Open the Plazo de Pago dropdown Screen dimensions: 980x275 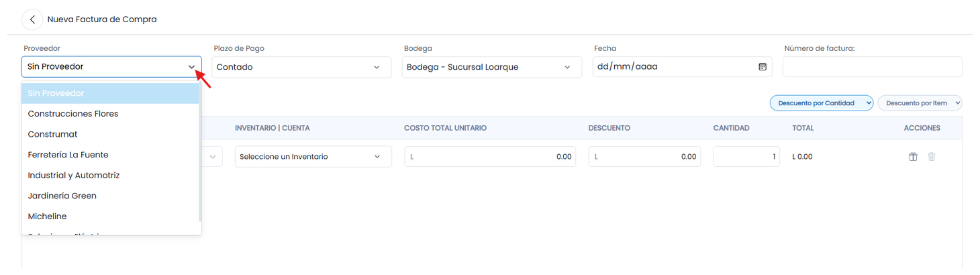pos(301,67)
